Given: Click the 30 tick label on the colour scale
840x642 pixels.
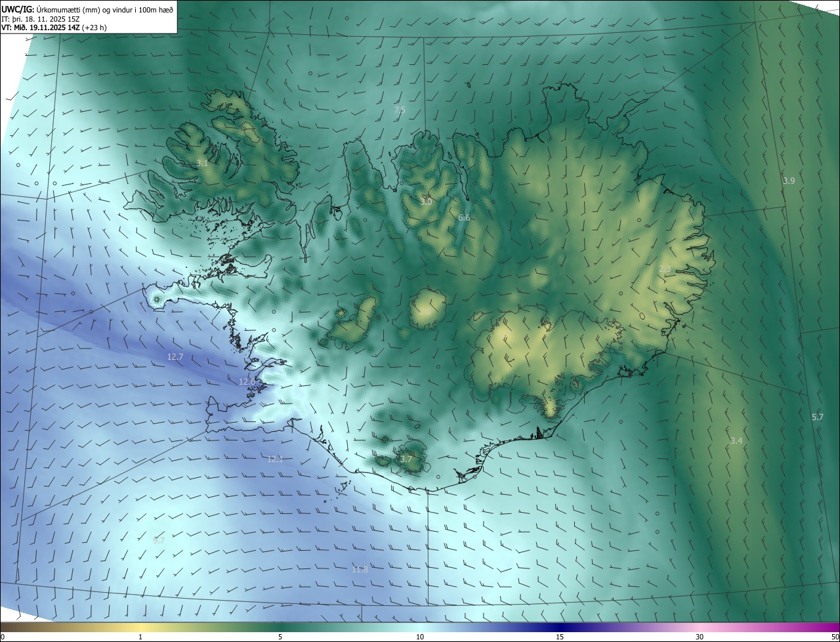Looking at the screenshot, I should coord(700,637).
